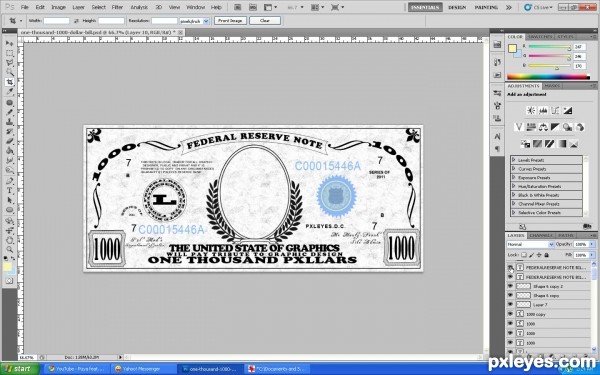
Task: Hide the Layer 7 layer
Action: point(510,305)
